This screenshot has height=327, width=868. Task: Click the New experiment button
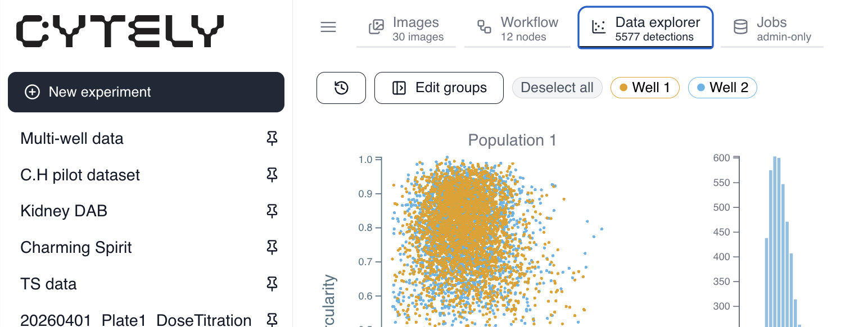coord(146,92)
